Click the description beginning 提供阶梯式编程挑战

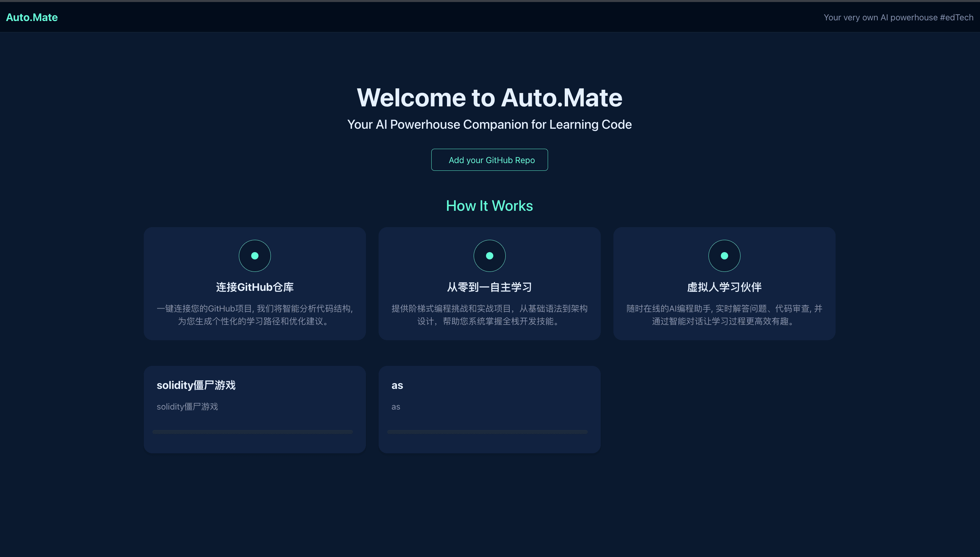[x=489, y=315]
